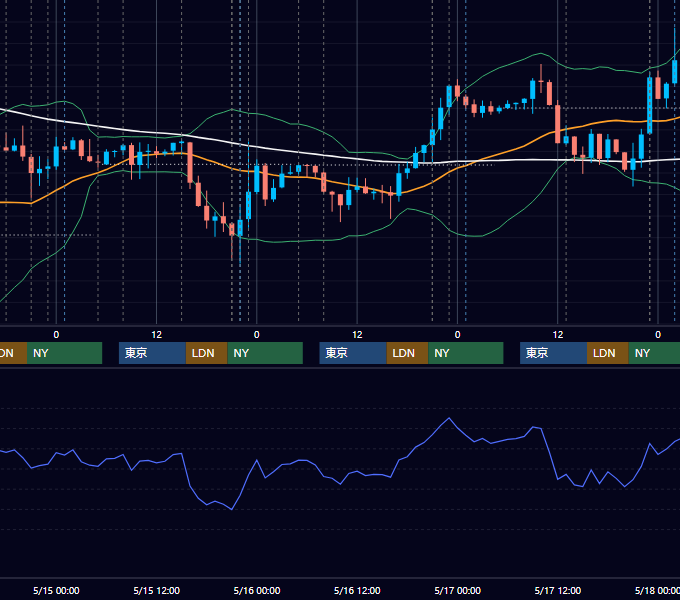Click the hour tick 12 above 5/17 12:00
This screenshot has width=680, height=600.
[558, 335]
